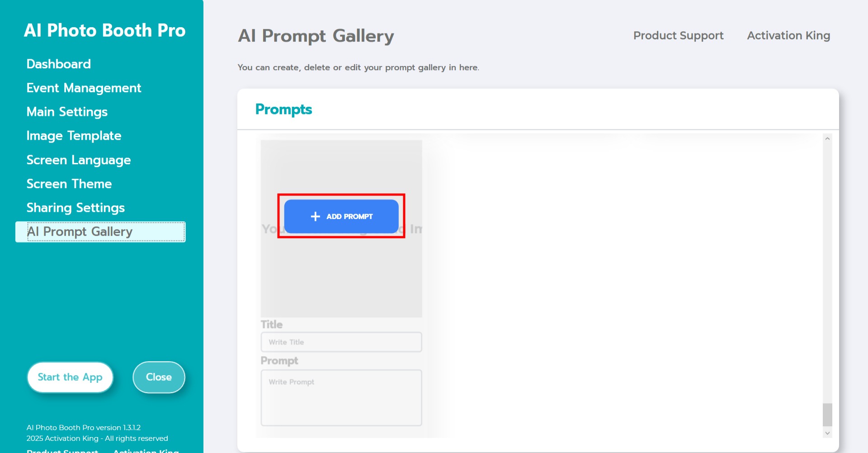
Task: Click the Write Title input field
Action: point(341,342)
